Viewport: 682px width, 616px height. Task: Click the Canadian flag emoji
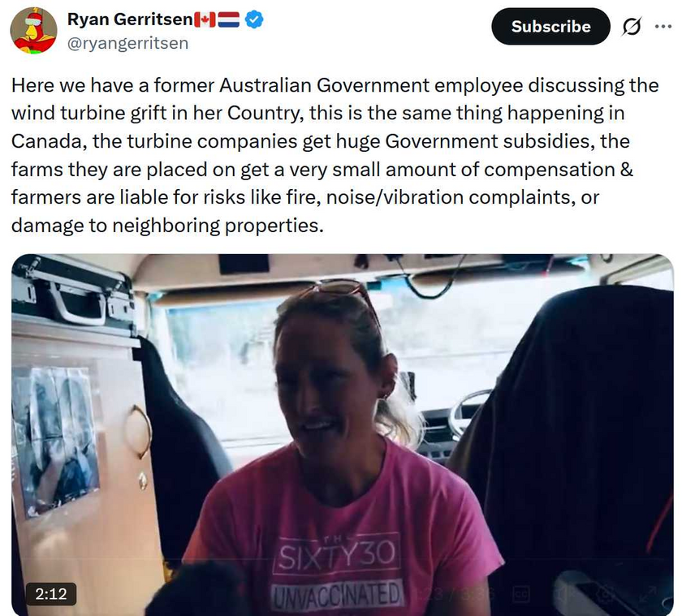coord(205,19)
